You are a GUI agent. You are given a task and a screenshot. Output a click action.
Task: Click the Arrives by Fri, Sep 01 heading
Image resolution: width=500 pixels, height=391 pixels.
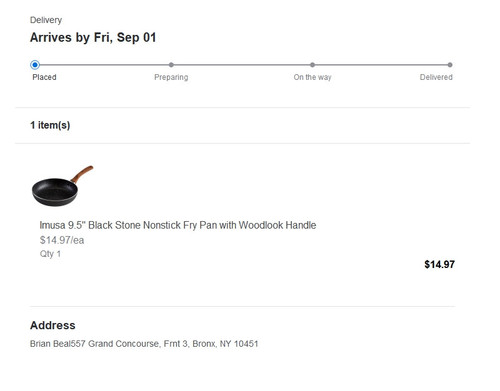pyautogui.click(x=93, y=37)
